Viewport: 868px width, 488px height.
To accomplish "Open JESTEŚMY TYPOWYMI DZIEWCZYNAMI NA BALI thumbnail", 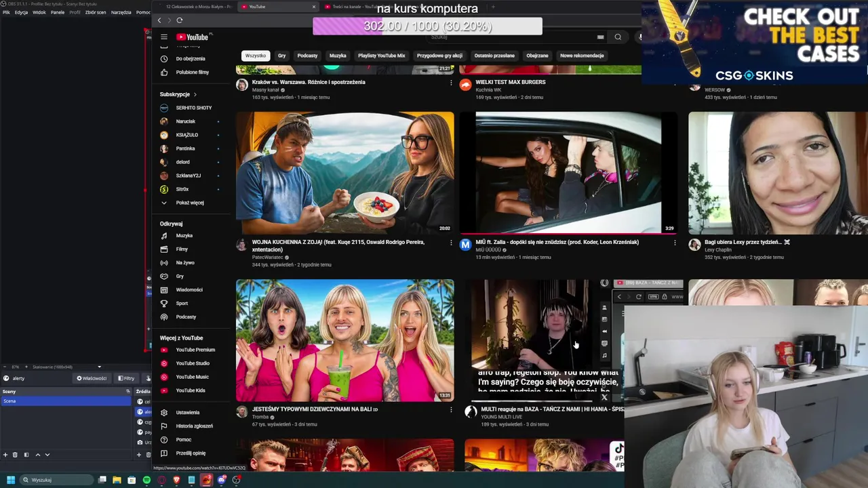I will (344, 340).
